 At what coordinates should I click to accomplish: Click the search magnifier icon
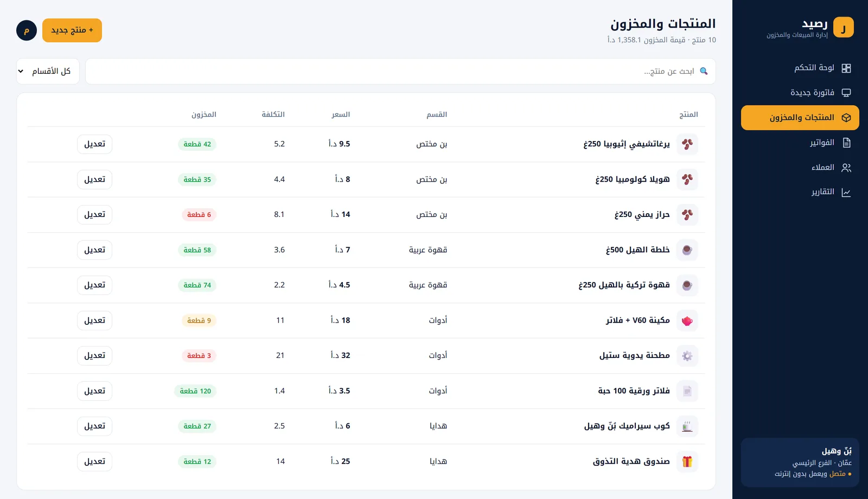coord(704,71)
